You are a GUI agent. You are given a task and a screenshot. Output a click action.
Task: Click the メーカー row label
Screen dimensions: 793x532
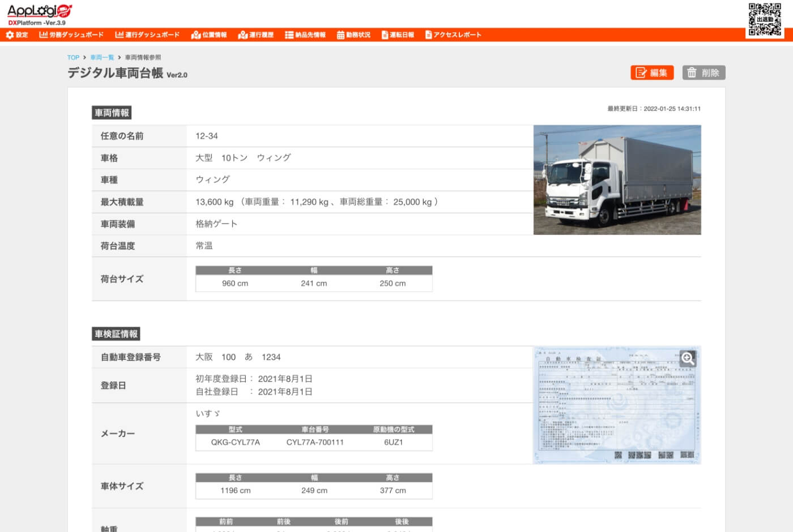coord(118,434)
